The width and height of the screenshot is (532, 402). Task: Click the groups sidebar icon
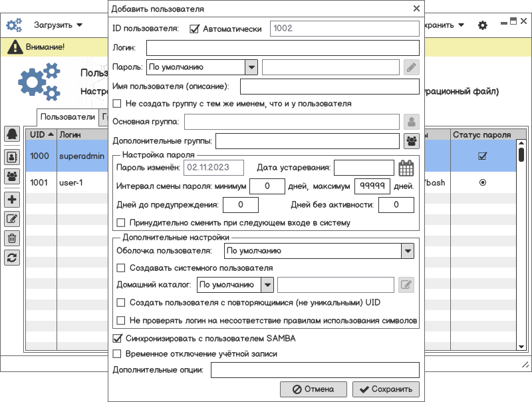coord(12,176)
